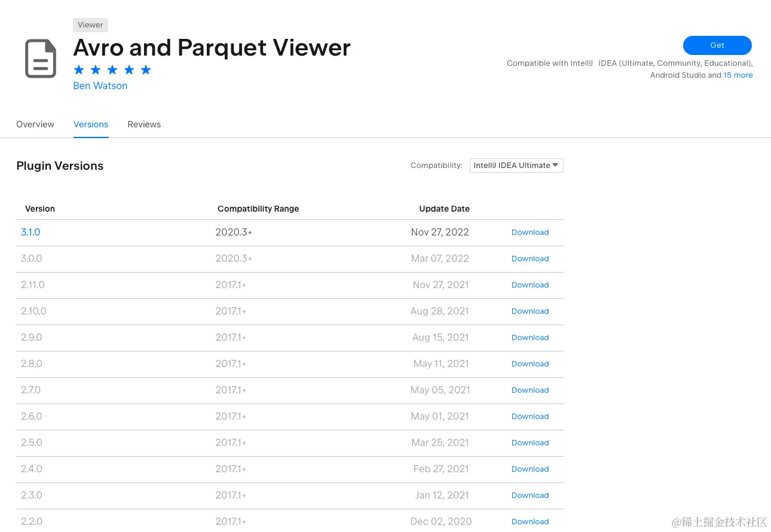Click version number 2.2.0

pyautogui.click(x=32, y=522)
